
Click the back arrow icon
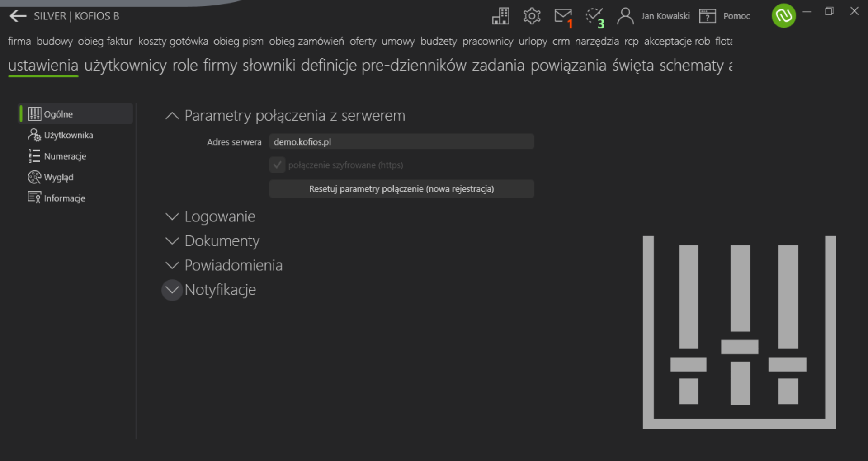(x=18, y=16)
